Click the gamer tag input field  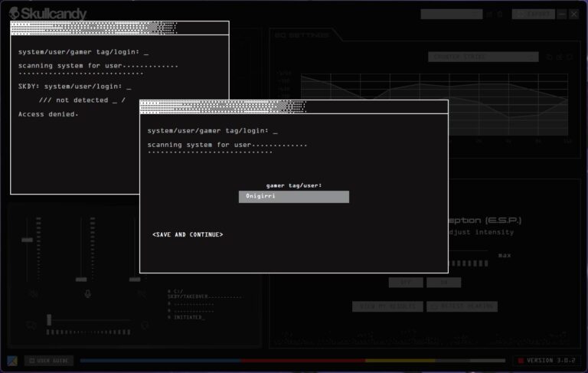293,197
